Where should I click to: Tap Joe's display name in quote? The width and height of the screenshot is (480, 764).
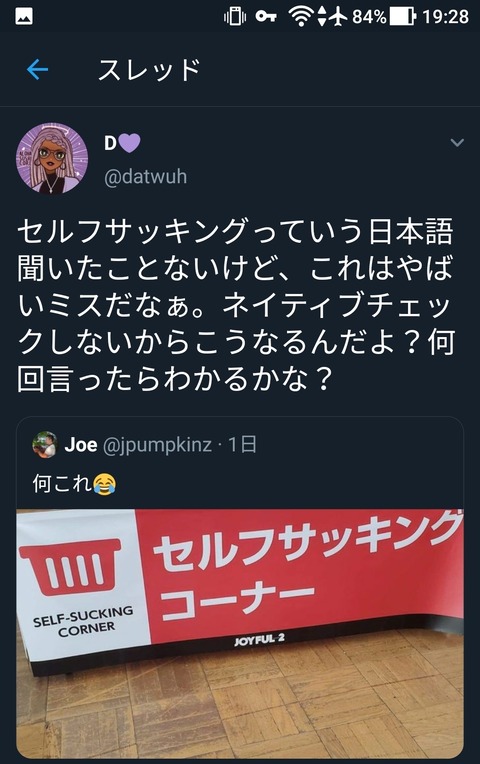pos(81,445)
